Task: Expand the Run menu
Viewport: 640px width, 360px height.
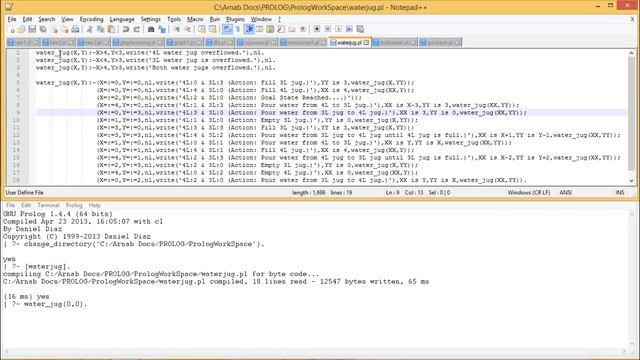Action: tap(215, 19)
